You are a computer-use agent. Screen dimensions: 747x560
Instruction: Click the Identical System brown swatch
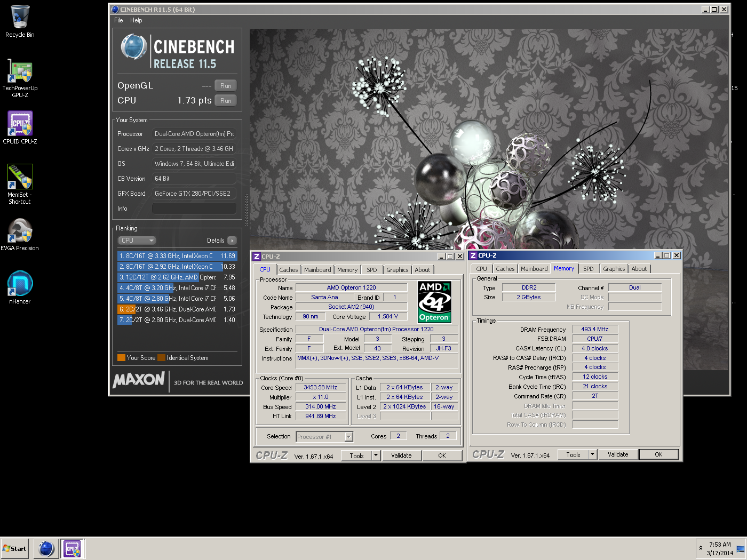coord(161,358)
